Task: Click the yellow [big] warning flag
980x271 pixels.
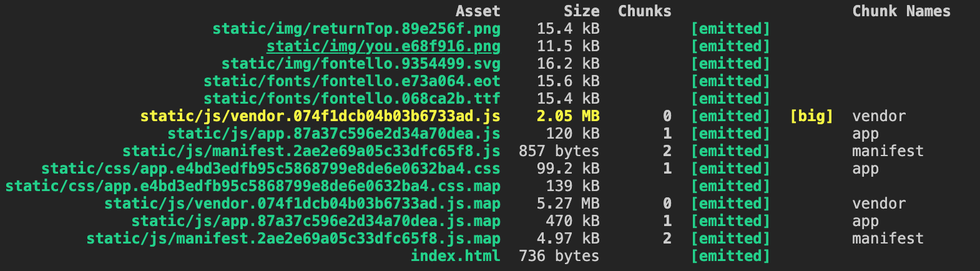Action: click(811, 116)
